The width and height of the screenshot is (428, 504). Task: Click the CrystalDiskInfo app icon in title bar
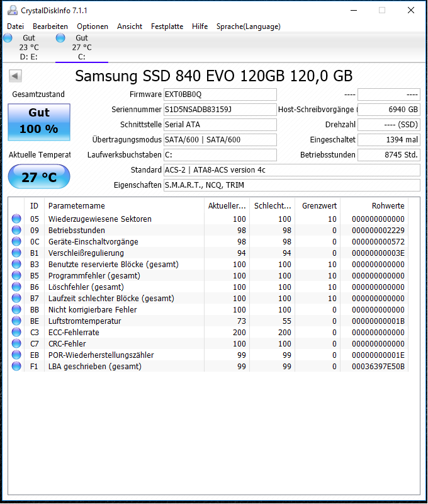pos(12,11)
